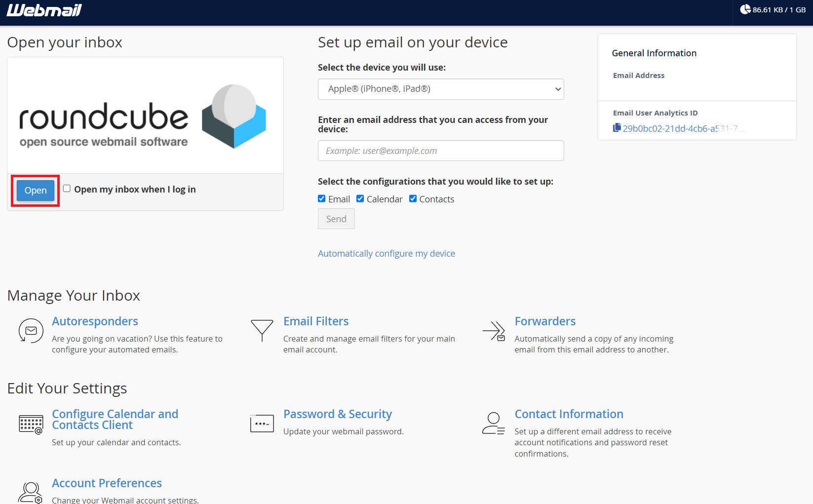Click the Contact Information person icon

click(x=494, y=424)
